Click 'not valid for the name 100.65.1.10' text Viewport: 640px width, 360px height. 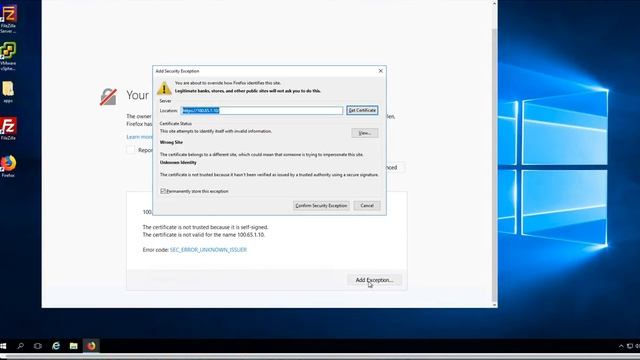click(204, 235)
